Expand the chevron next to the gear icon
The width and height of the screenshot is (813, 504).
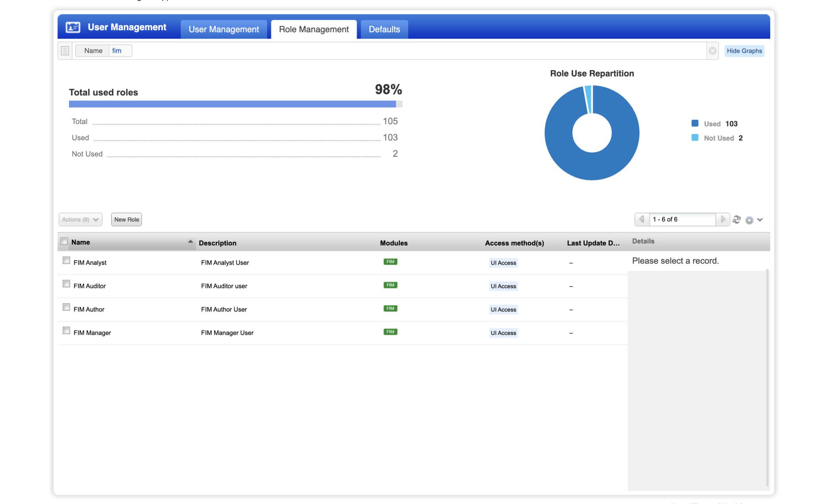pyautogui.click(x=760, y=220)
